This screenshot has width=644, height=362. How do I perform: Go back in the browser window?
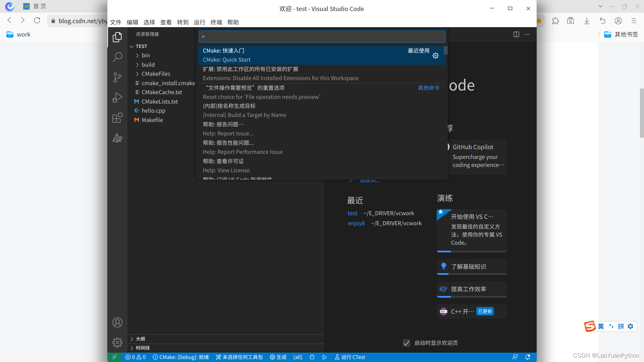pos(9,21)
